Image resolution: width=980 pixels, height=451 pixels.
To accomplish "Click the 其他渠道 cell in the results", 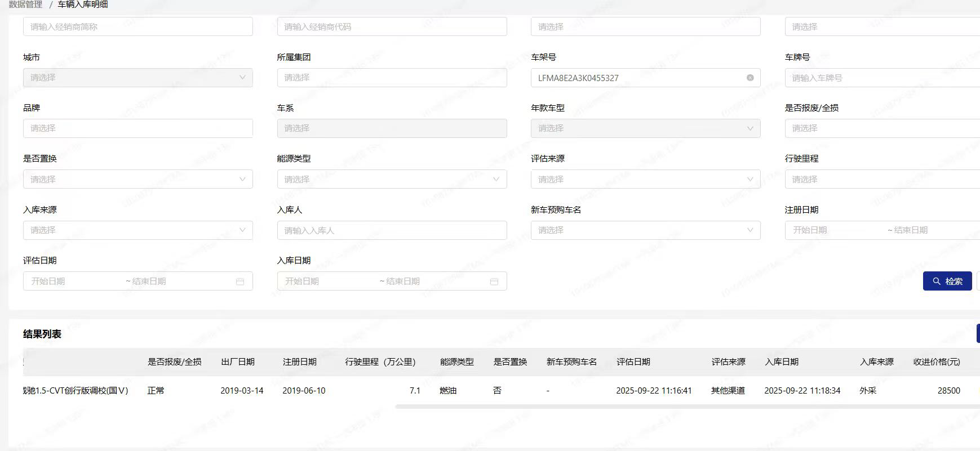I will (728, 390).
